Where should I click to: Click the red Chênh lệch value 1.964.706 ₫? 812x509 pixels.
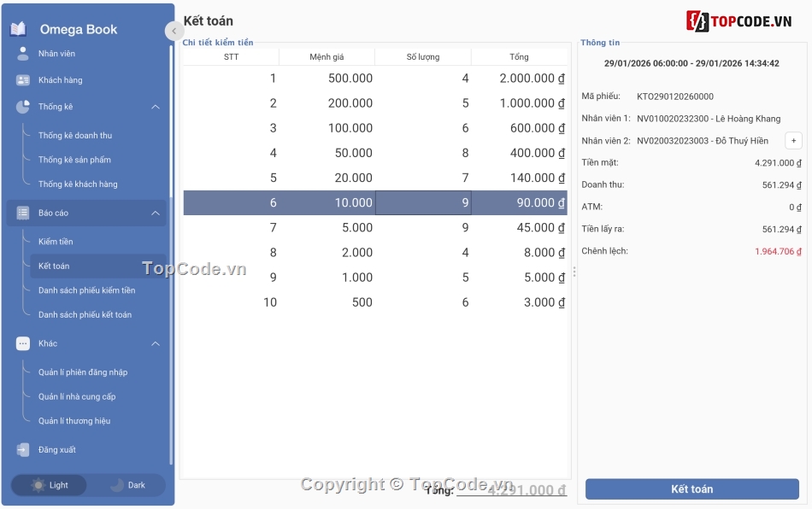click(x=778, y=251)
